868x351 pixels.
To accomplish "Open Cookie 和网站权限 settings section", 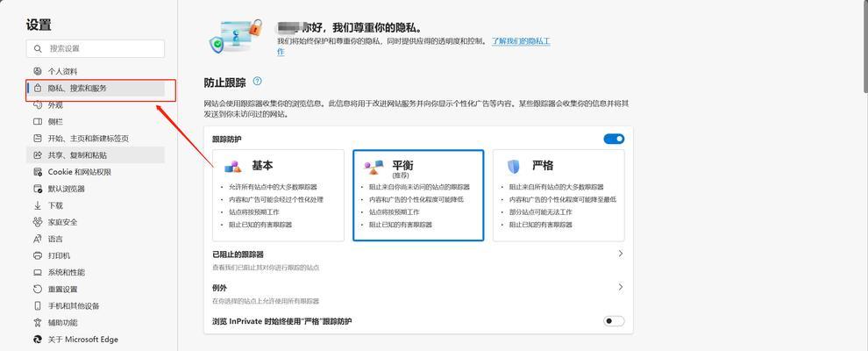I will click(x=79, y=172).
